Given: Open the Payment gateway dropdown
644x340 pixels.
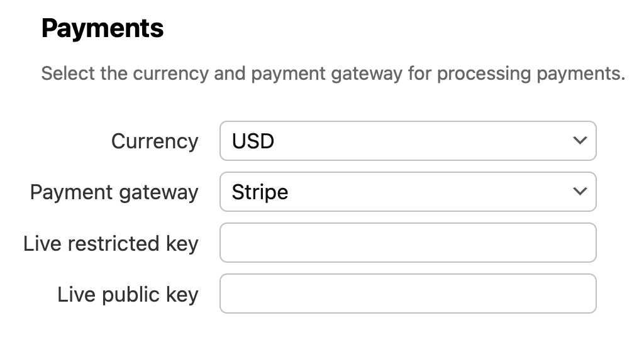Looking at the screenshot, I should (x=408, y=192).
